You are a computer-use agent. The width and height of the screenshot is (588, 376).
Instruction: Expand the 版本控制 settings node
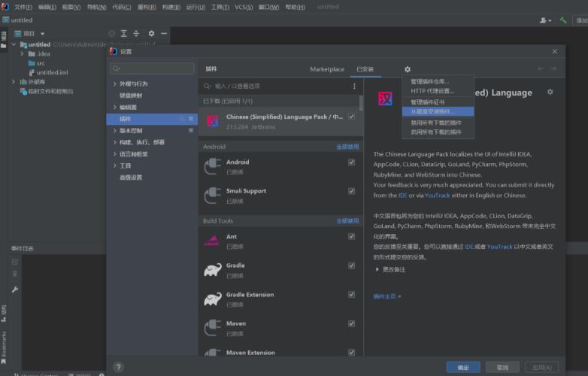coord(115,130)
